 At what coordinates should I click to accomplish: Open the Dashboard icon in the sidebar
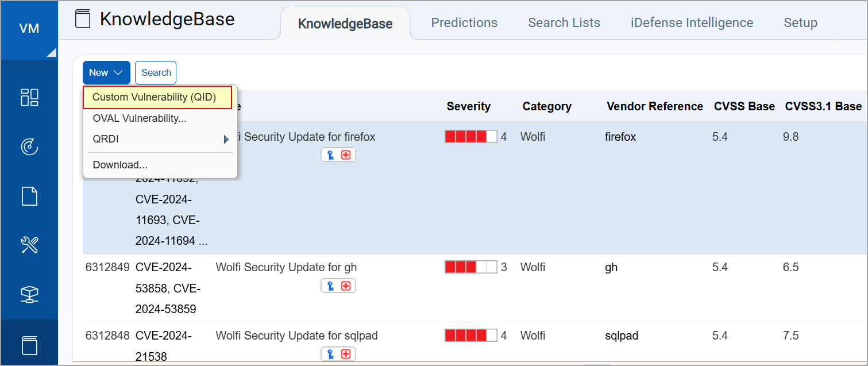point(29,97)
